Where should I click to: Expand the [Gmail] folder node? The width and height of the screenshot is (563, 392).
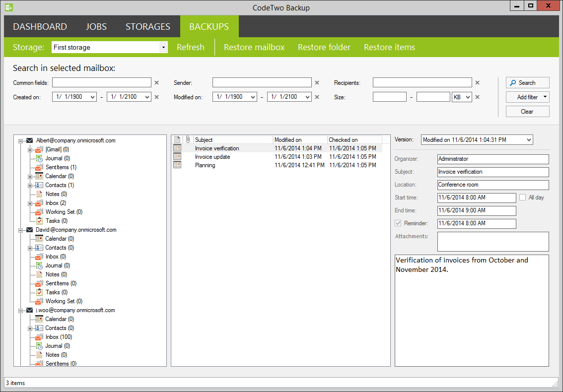(x=30, y=150)
